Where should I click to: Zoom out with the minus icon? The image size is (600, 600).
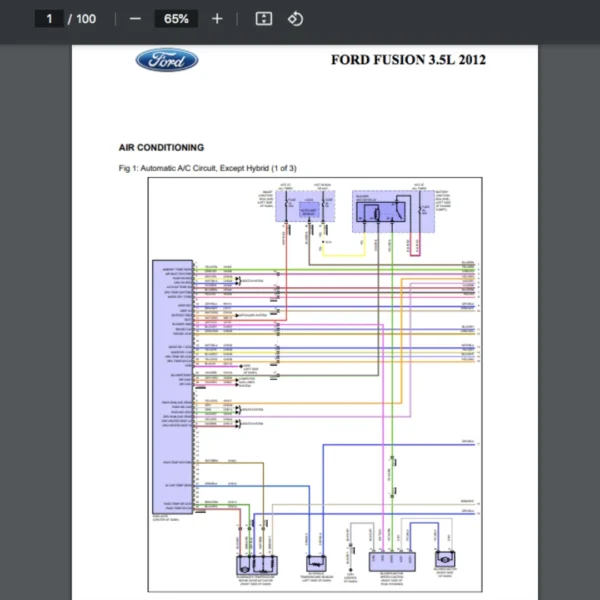click(x=135, y=19)
